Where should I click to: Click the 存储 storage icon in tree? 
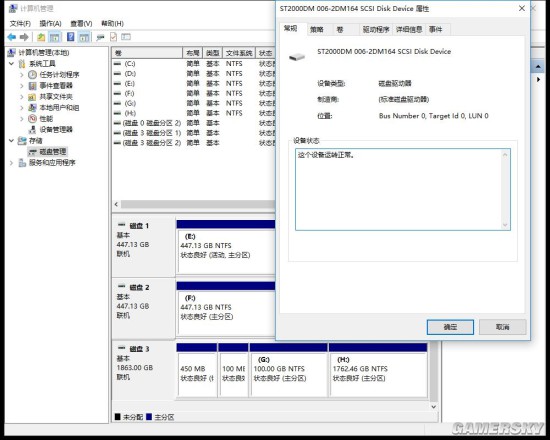coord(22,141)
